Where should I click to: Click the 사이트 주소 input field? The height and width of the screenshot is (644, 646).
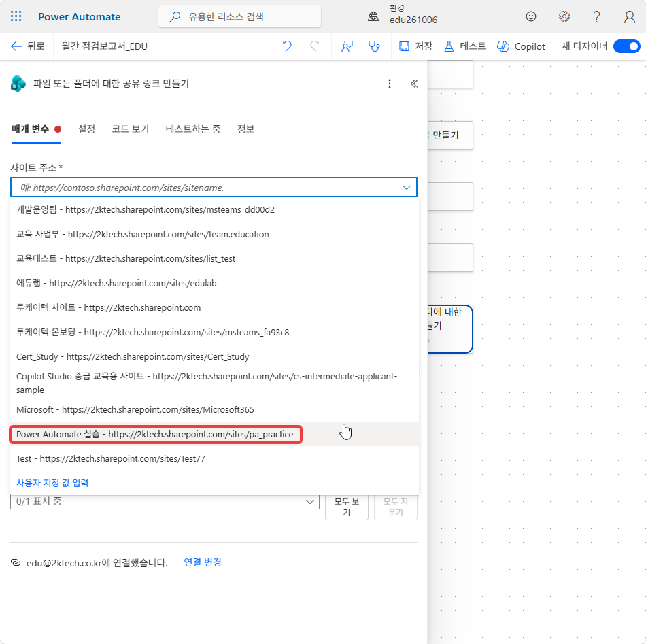(x=214, y=188)
